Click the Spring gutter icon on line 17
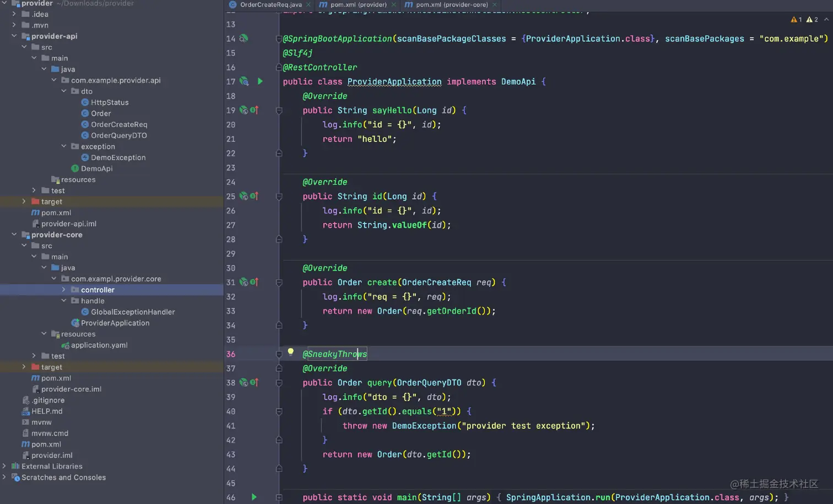This screenshot has height=504, width=833. pos(244,82)
